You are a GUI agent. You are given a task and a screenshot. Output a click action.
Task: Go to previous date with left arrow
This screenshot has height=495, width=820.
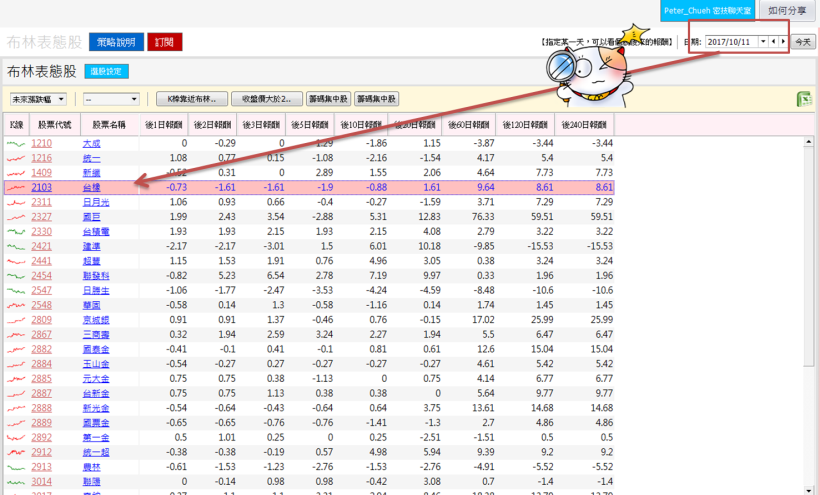click(773, 42)
